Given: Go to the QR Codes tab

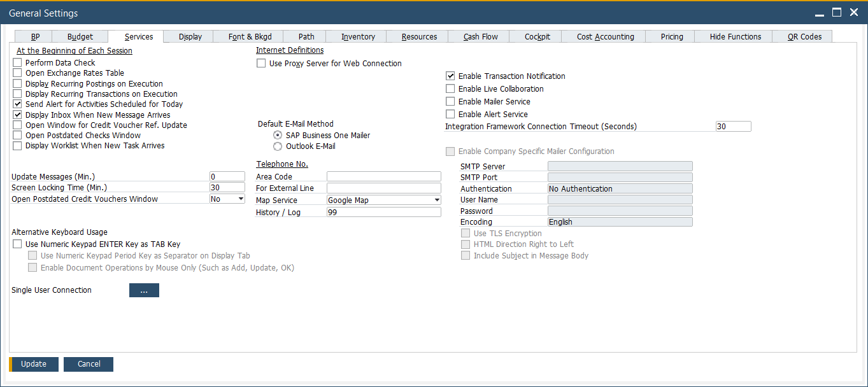Looking at the screenshot, I should [x=804, y=37].
